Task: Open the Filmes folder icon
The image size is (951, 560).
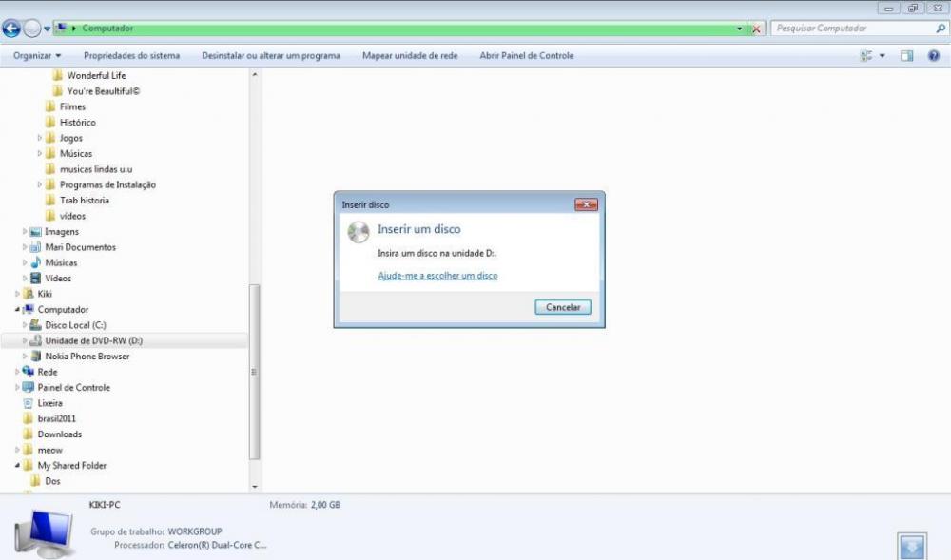Action: 51,106
